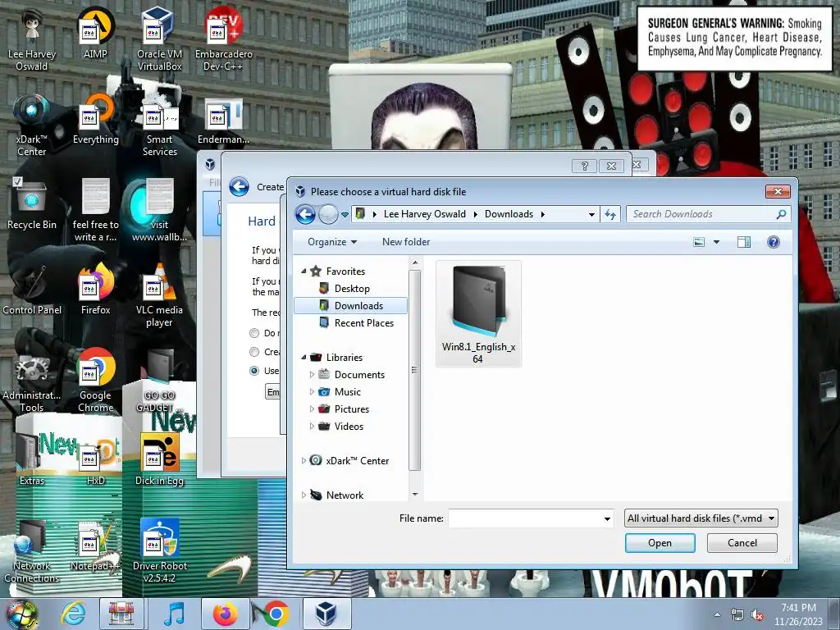Open the change view options arrow
840x630 pixels.
coord(716,242)
